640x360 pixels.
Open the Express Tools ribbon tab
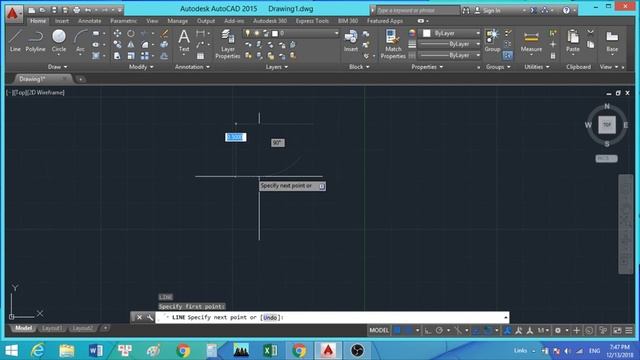click(312, 21)
